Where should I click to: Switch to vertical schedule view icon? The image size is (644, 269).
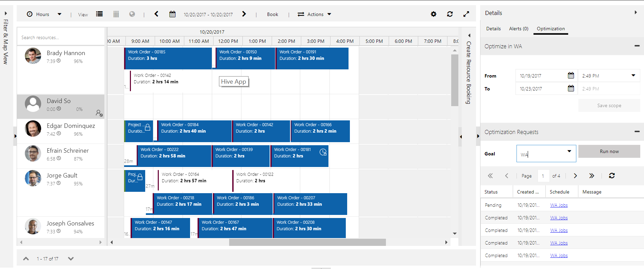pyautogui.click(x=116, y=14)
